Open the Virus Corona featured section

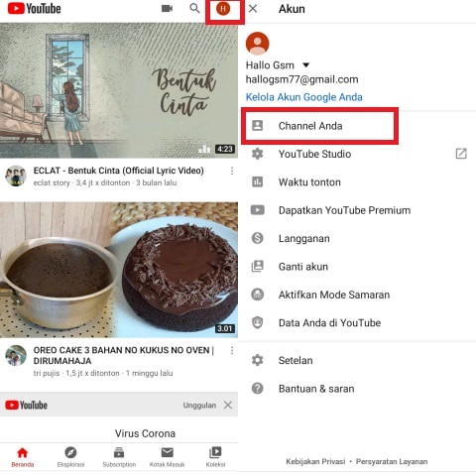[145, 433]
